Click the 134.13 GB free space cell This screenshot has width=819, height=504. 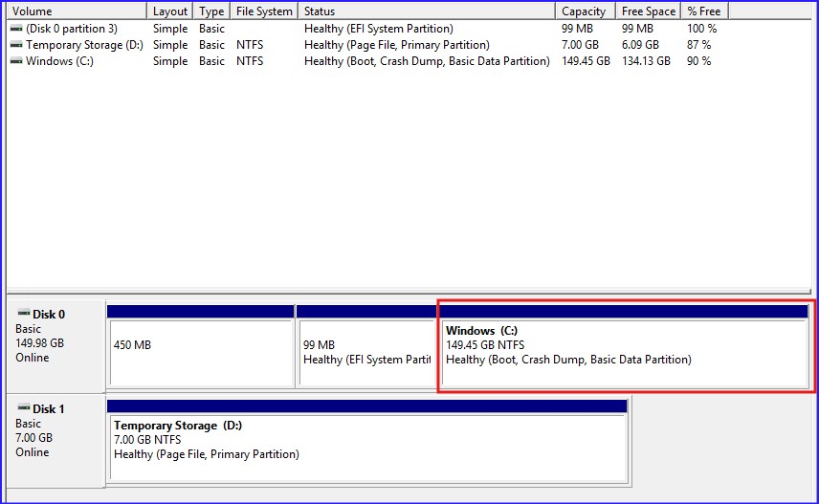point(646,61)
